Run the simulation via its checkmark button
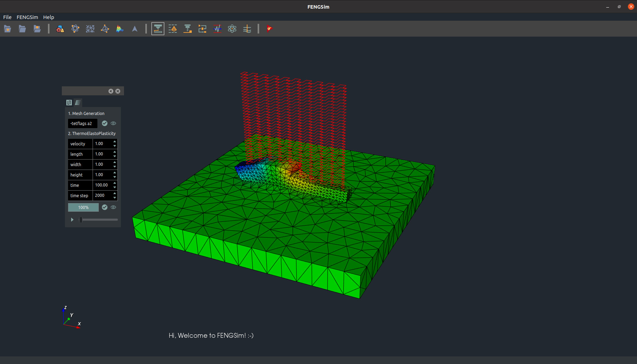This screenshot has height=364, width=637. click(x=105, y=207)
